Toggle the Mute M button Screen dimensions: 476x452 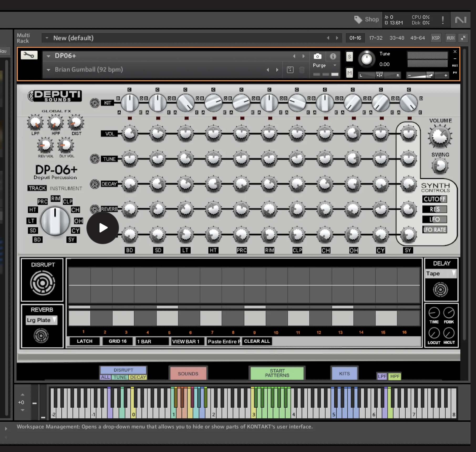[x=349, y=73]
